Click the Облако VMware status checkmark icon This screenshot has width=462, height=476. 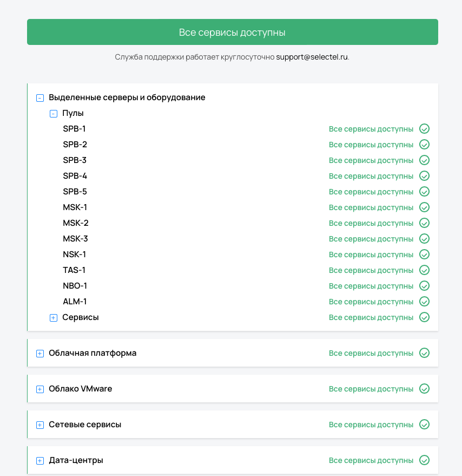tap(425, 389)
